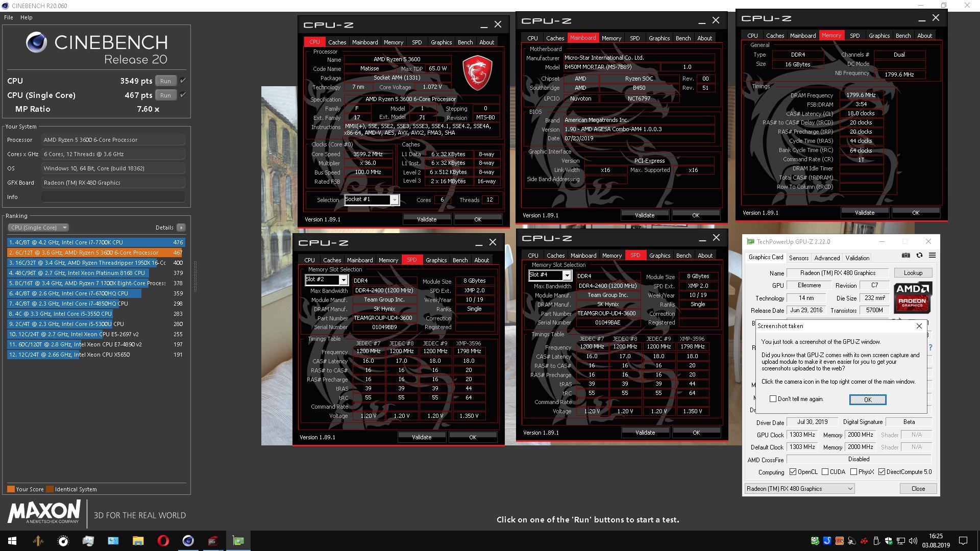Click the blue hook tray icon

(x=827, y=541)
